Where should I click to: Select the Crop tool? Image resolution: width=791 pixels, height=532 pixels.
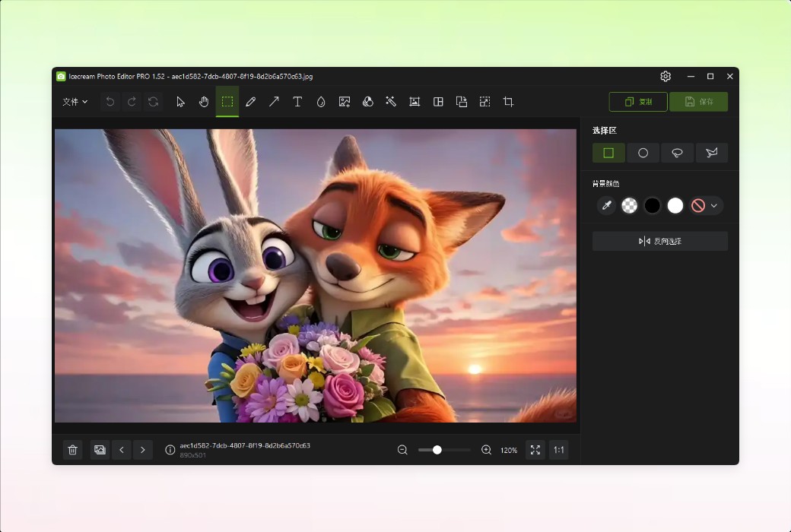(x=508, y=101)
